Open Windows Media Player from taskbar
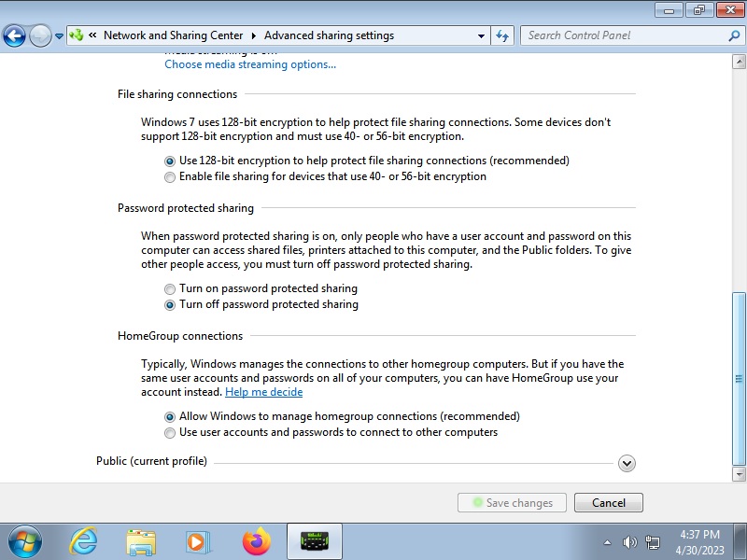Screen dimensions: 747x560 coord(198,541)
